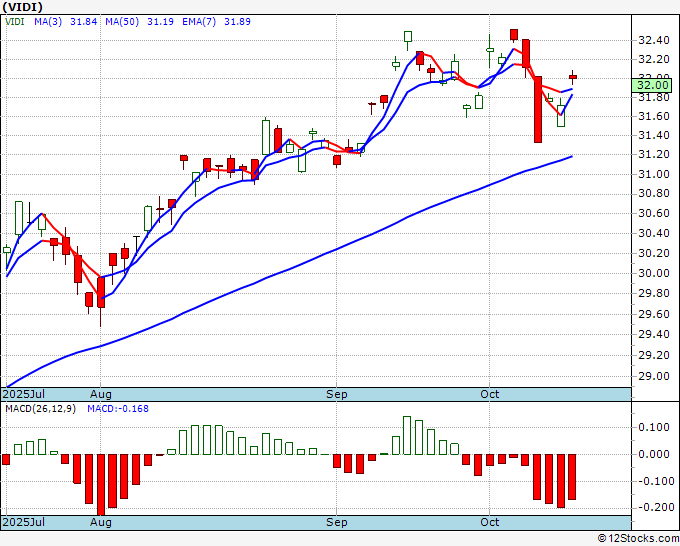The image size is (680, 546).
Task: Click the 30.40 price axis label
Action: pos(654,233)
